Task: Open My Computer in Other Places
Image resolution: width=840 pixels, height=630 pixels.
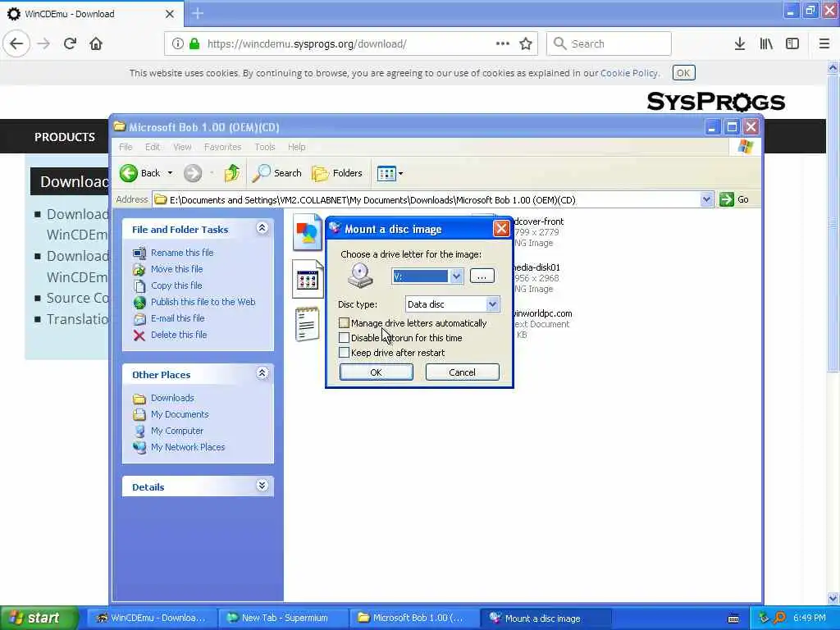Action: pyautogui.click(x=177, y=431)
